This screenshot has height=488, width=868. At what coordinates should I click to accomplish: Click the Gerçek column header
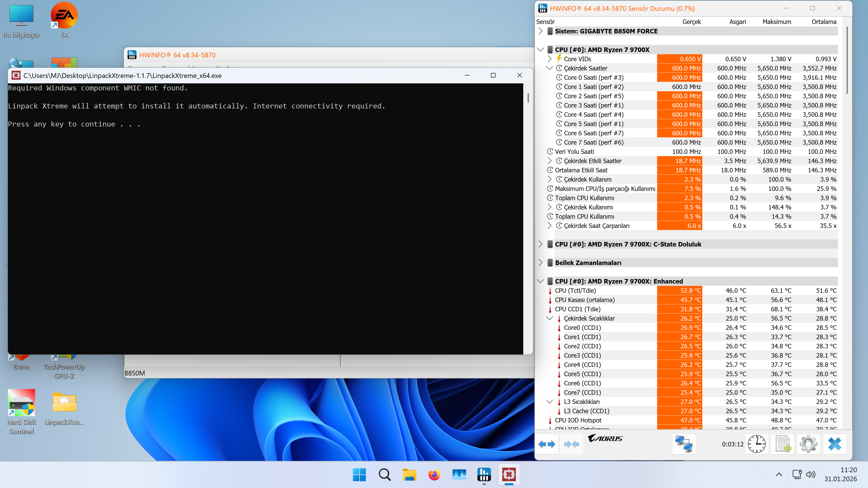pyautogui.click(x=680, y=22)
